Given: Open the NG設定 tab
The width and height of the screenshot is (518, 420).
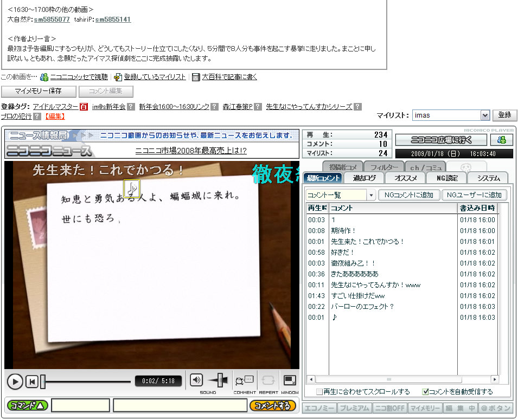Looking at the screenshot, I should coord(446,178).
